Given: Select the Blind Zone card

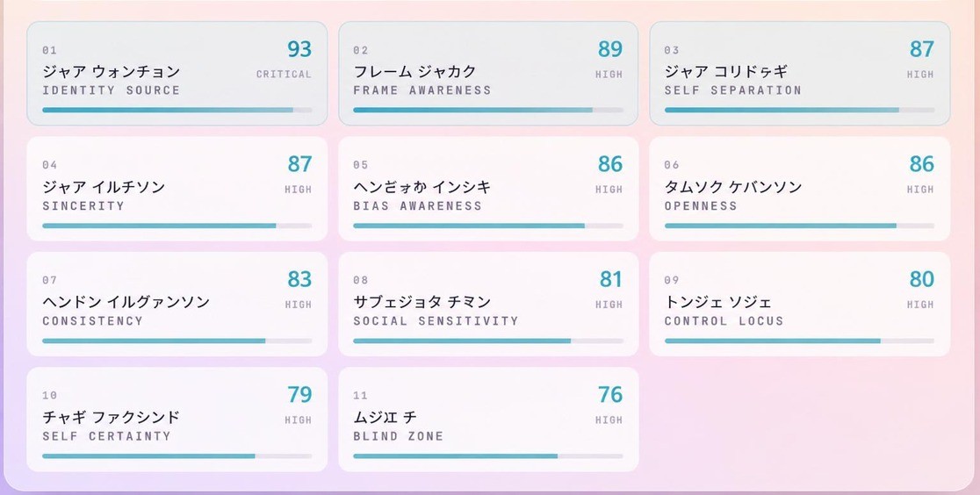Looking at the screenshot, I should click(488, 420).
